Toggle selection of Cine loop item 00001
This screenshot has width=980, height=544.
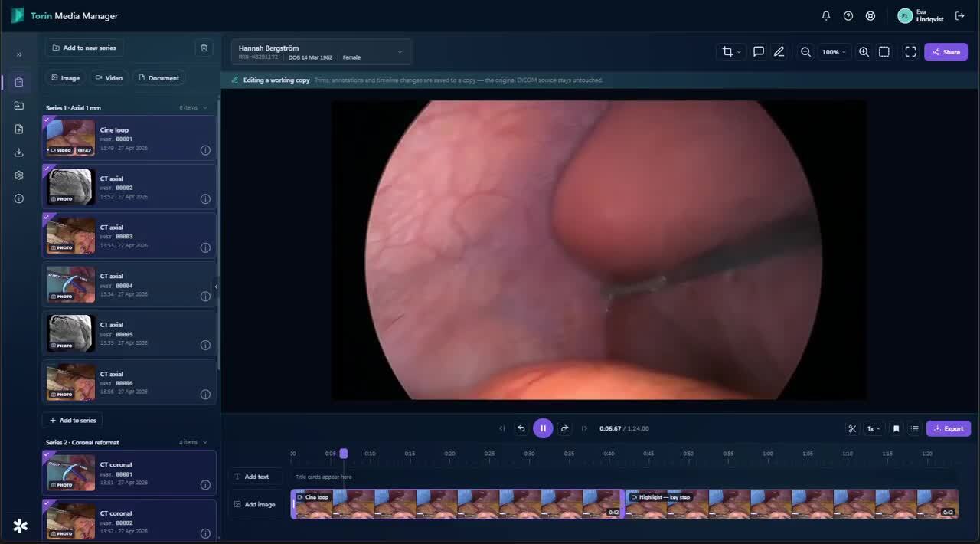pos(47,120)
